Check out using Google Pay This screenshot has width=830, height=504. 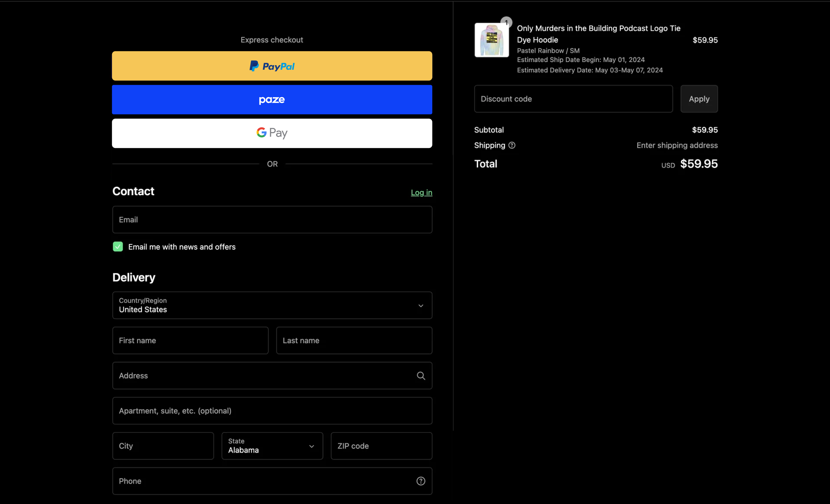click(x=272, y=133)
